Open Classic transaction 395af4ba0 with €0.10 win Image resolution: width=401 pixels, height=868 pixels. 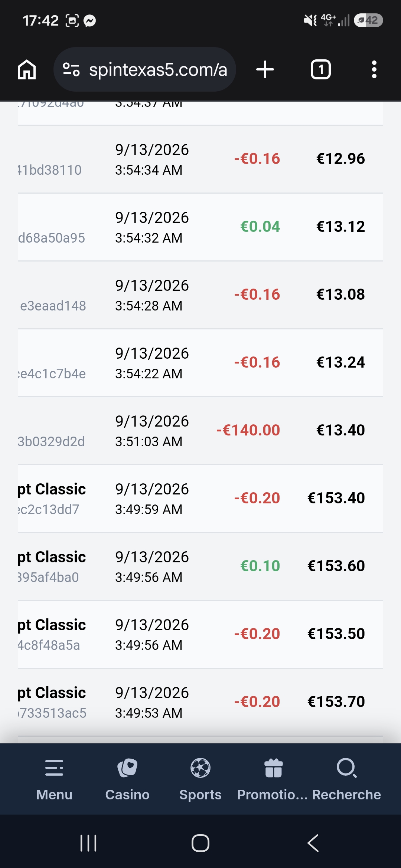200,567
